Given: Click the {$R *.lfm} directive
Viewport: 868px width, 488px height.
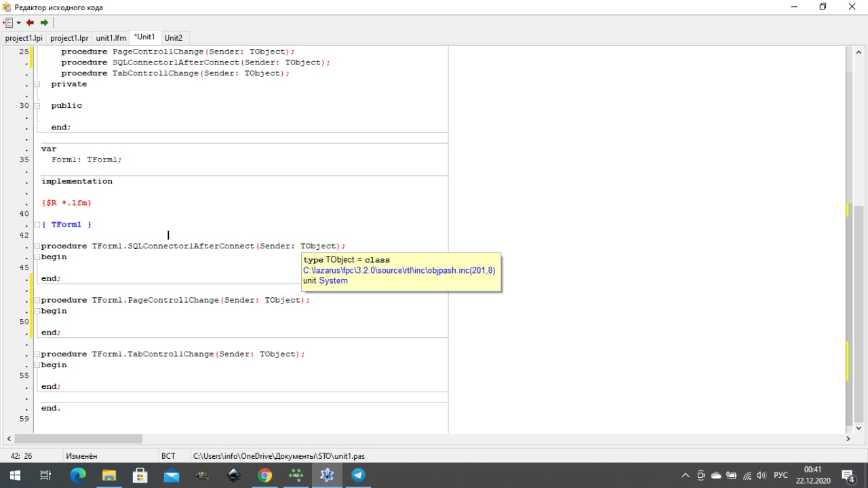Looking at the screenshot, I should coord(66,203).
